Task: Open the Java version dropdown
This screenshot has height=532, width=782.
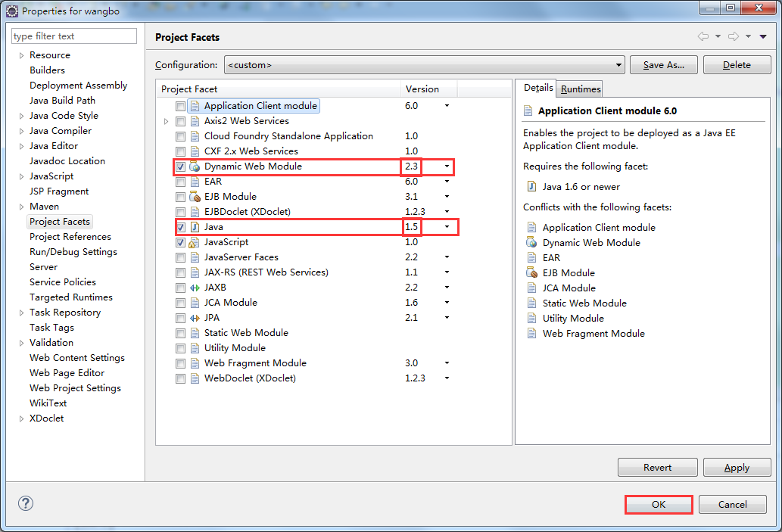Action: (447, 227)
